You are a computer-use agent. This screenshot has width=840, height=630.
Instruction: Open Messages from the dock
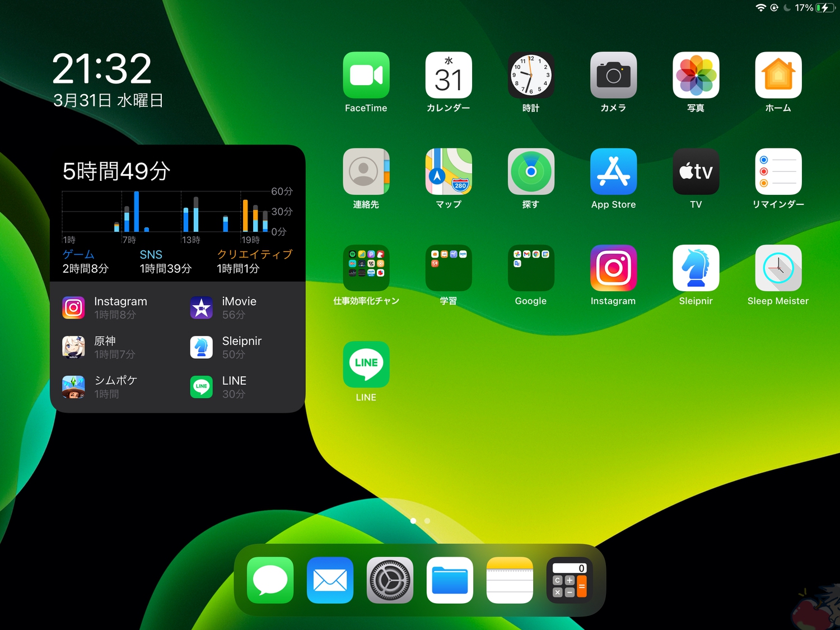point(270,580)
